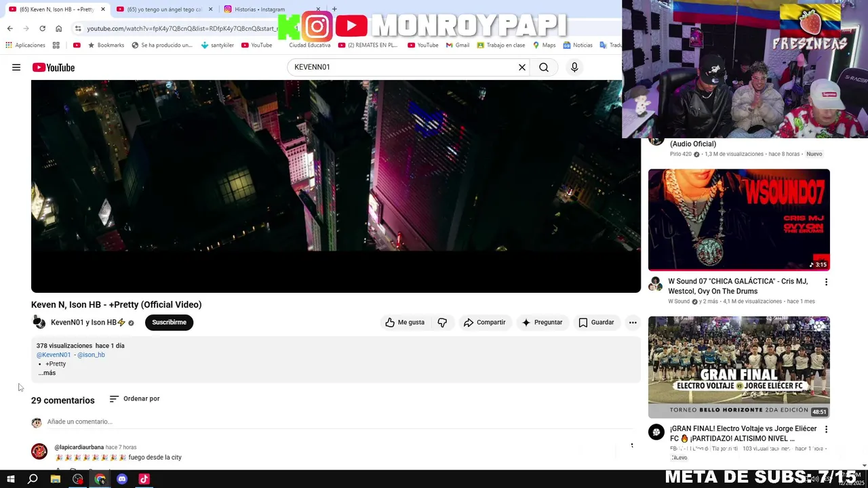Reload the current page
868x488 pixels.
(x=42, y=28)
